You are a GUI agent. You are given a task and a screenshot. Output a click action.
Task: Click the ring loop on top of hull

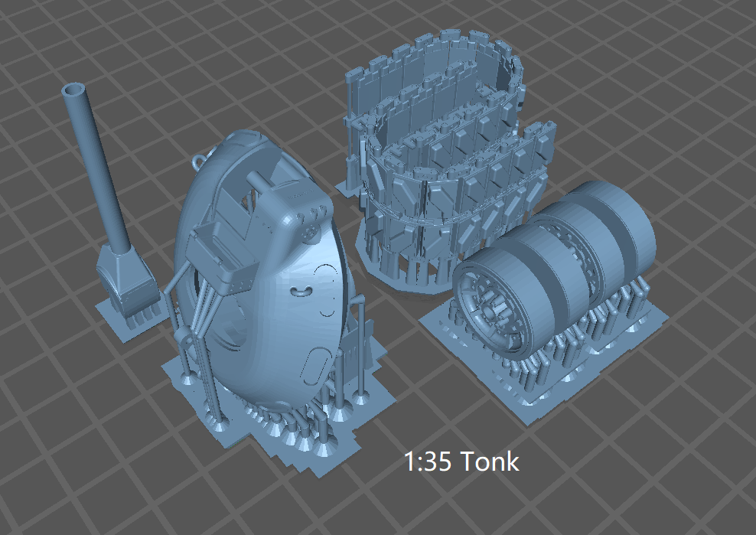click(201, 161)
